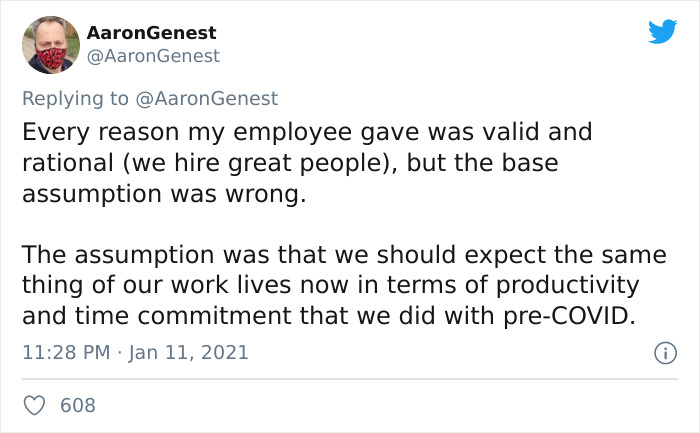Click the 11:28 PM timestamp
Viewport: 700px width, 433px height.
coord(66,352)
